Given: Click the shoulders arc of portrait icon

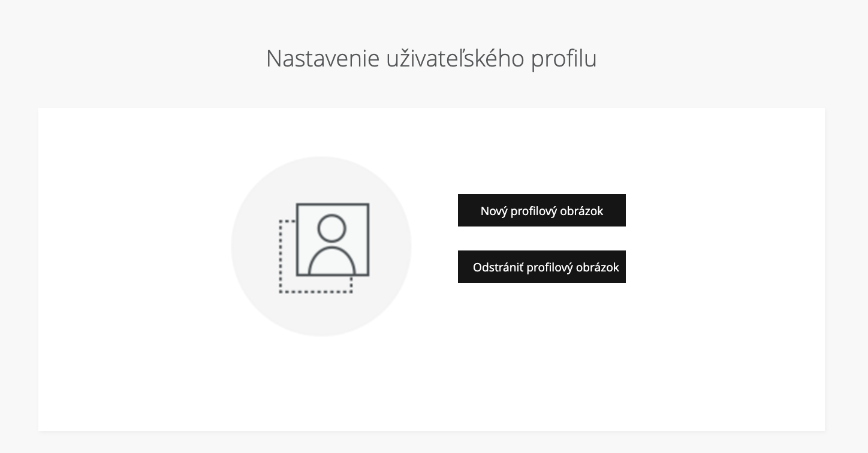Looking at the screenshot, I should coord(332,259).
